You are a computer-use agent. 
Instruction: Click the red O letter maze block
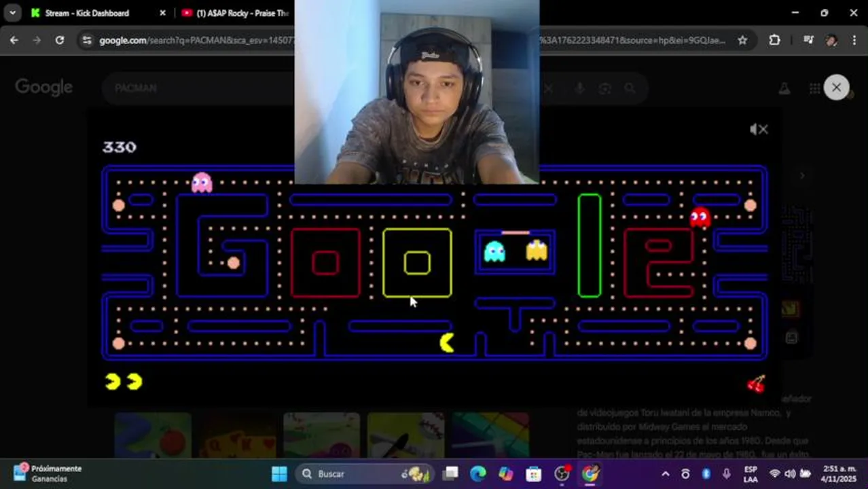tap(325, 263)
